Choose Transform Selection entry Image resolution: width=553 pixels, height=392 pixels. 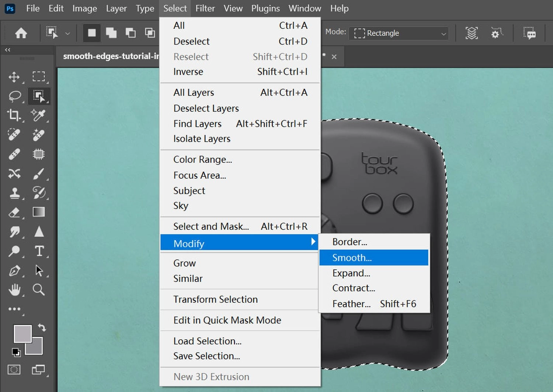[240, 300]
